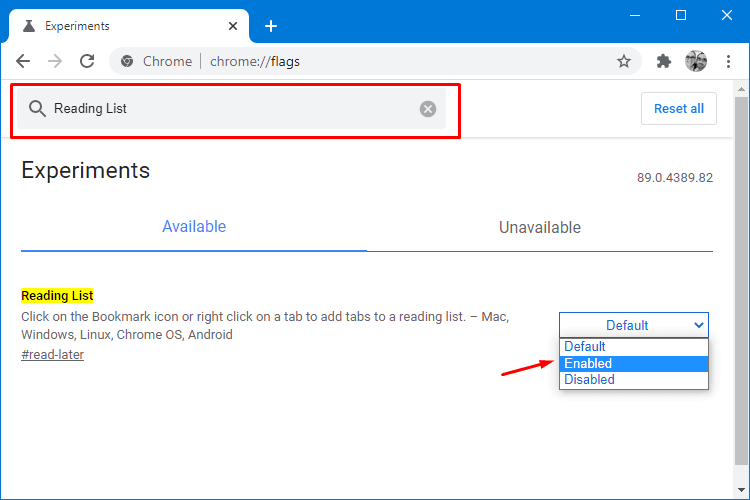
Task: Click the forward navigation arrow
Action: point(55,61)
